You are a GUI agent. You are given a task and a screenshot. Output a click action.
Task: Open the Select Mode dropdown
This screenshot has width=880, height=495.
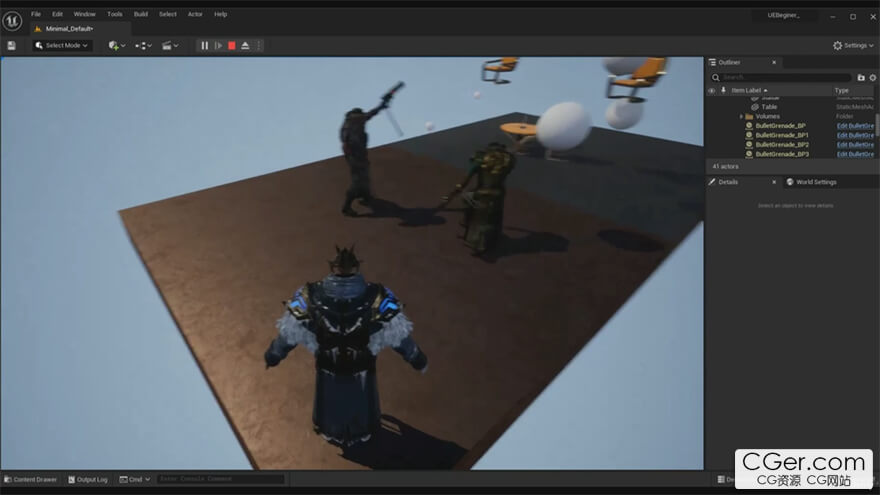[x=61, y=45]
